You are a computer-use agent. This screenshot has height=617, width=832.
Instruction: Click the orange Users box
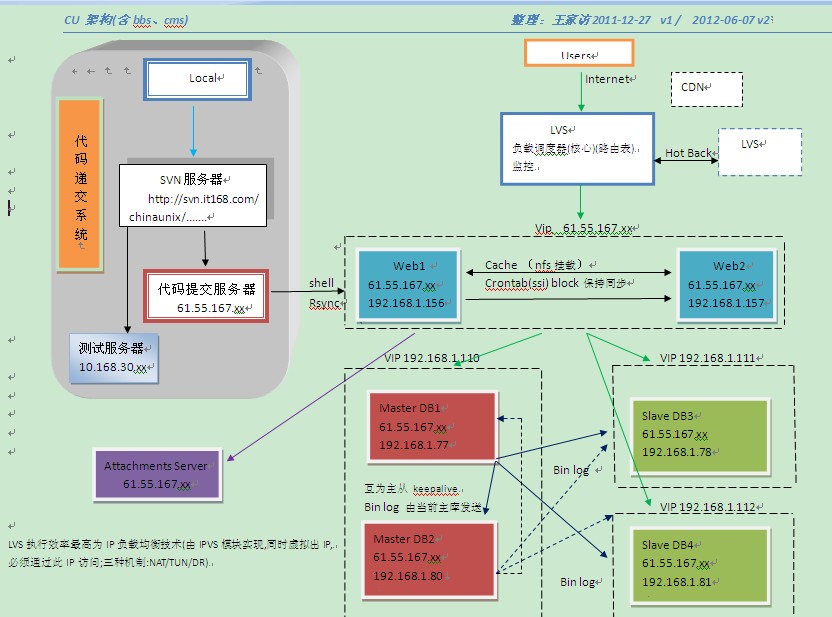[x=578, y=54]
